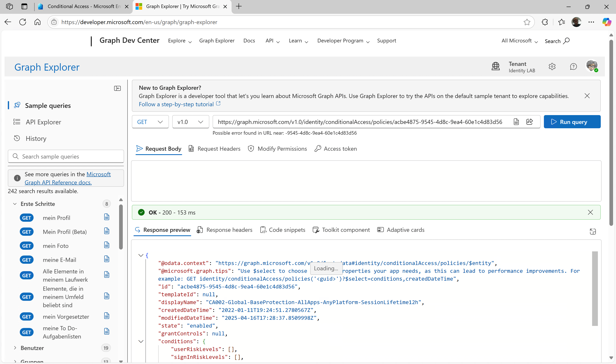Open docs icon for meine E-Mail
616x364 pixels.
click(x=107, y=259)
